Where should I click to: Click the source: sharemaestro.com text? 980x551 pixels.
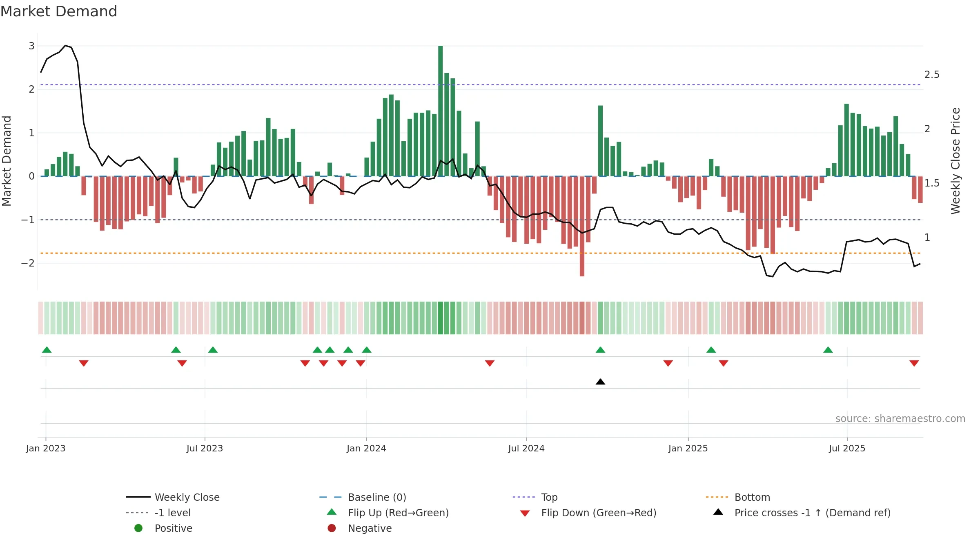pos(900,419)
